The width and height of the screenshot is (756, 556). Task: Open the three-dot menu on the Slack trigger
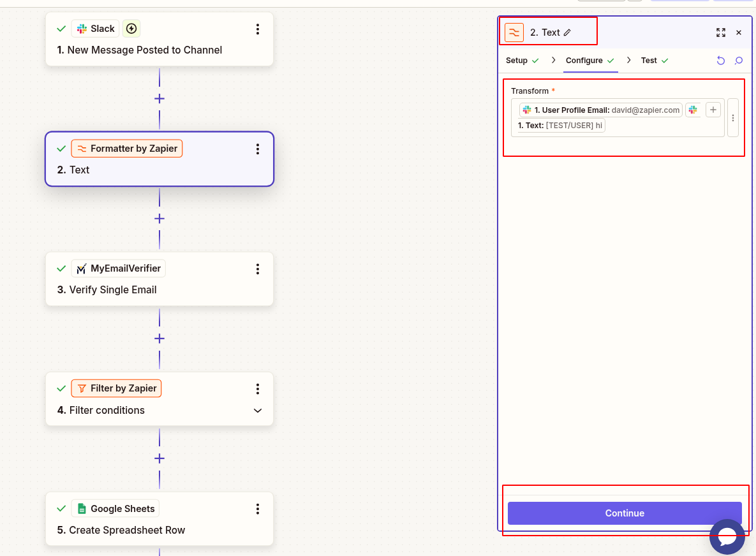click(x=257, y=28)
